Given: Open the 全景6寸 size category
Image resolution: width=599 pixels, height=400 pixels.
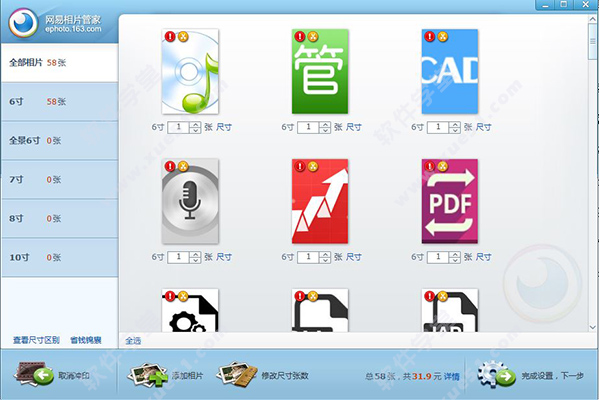Looking at the screenshot, I should point(59,141).
